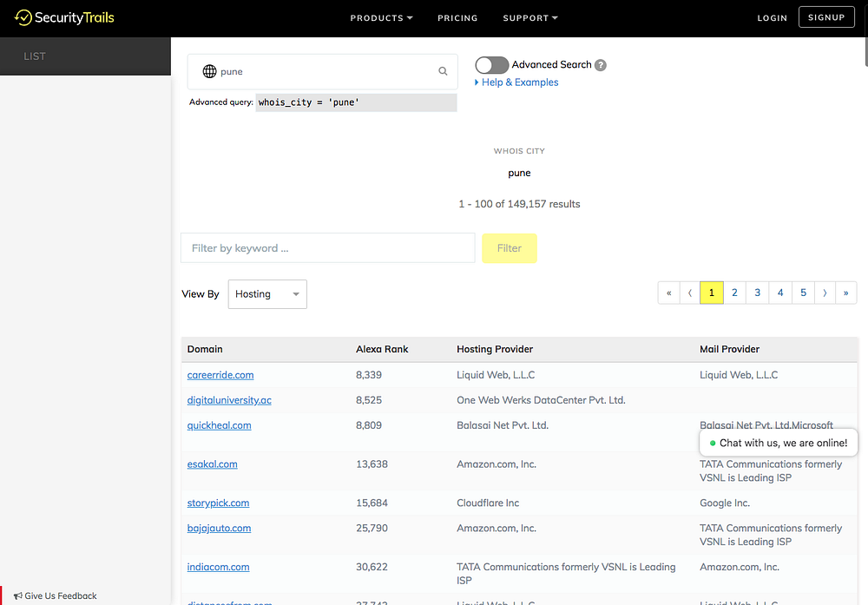Expand Help & Examples
868x605 pixels.
[516, 82]
